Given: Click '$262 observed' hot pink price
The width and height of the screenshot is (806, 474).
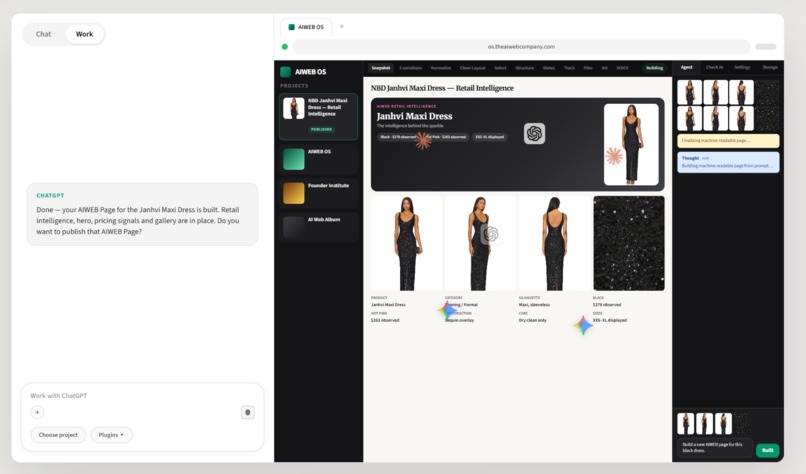Looking at the screenshot, I should pos(385,320).
